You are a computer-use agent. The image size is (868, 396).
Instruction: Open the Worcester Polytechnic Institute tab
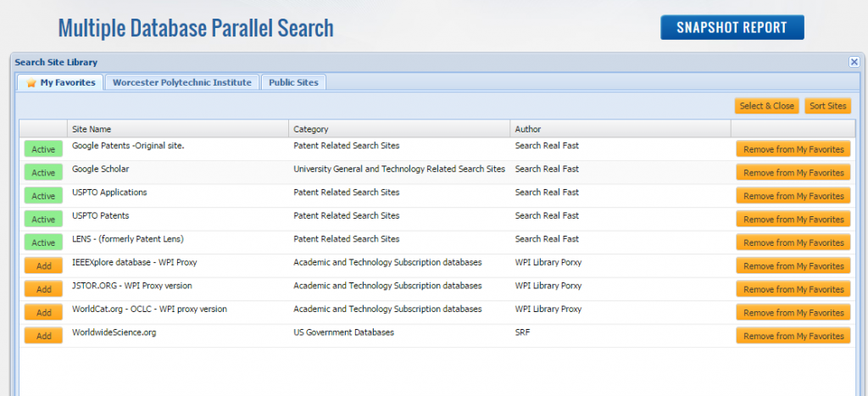(x=182, y=82)
